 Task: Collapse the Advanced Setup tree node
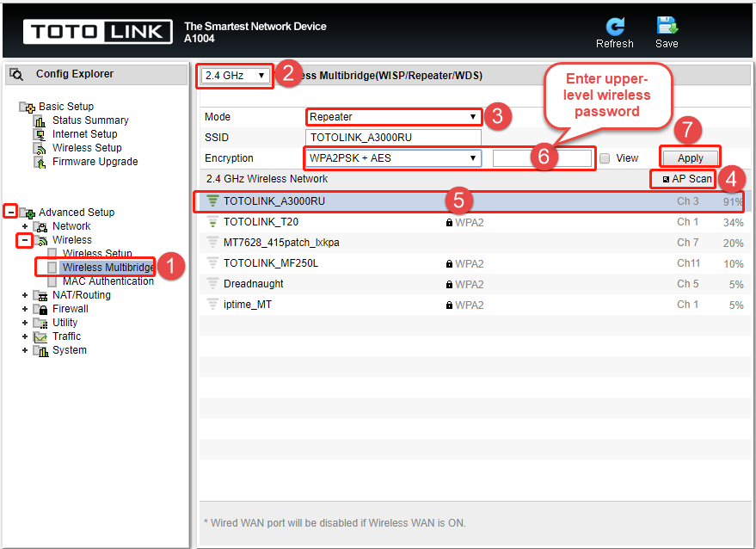coord(10,212)
